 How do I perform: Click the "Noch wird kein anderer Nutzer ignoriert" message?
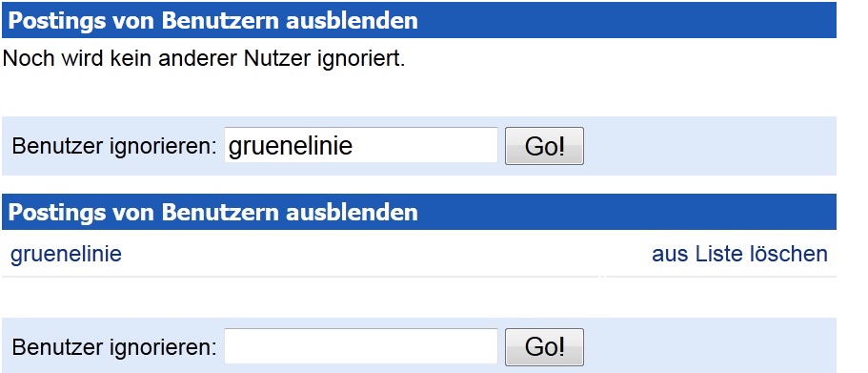click(204, 59)
